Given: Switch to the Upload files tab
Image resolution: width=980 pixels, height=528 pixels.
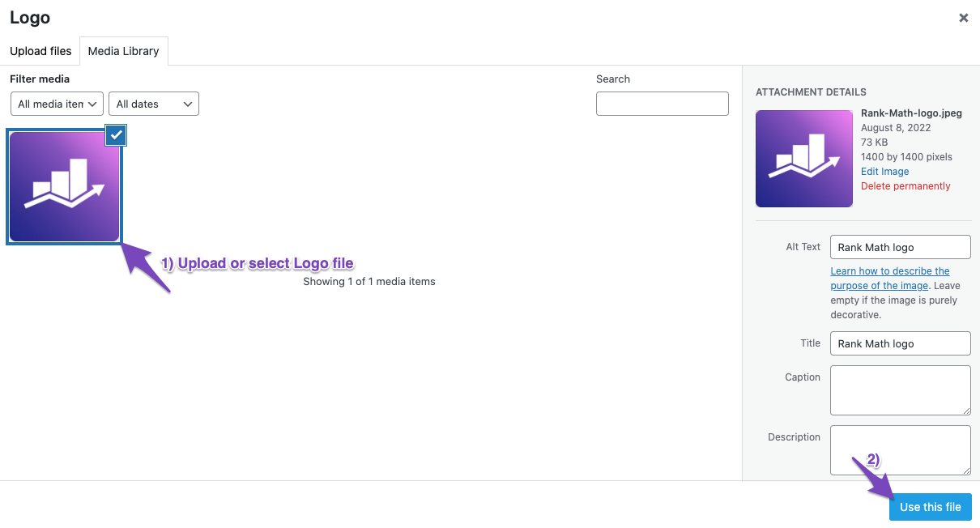Looking at the screenshot, I should pyautogui.click(x=40, y=51).
